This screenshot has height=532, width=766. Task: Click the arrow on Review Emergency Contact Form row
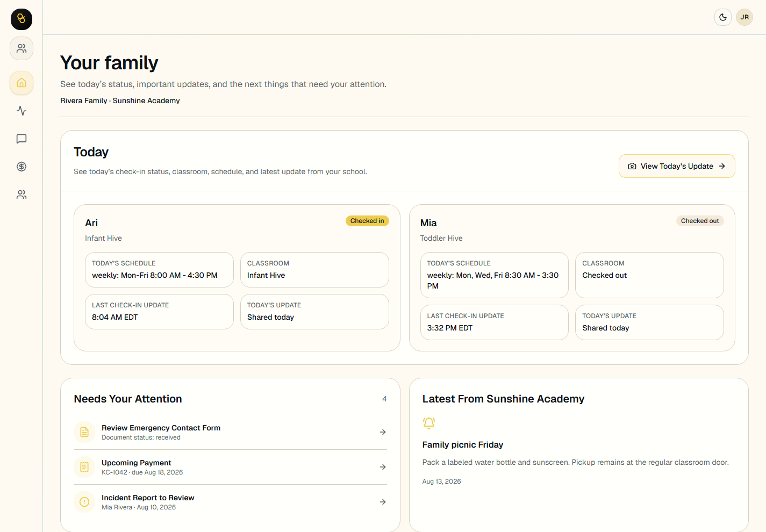383,432
